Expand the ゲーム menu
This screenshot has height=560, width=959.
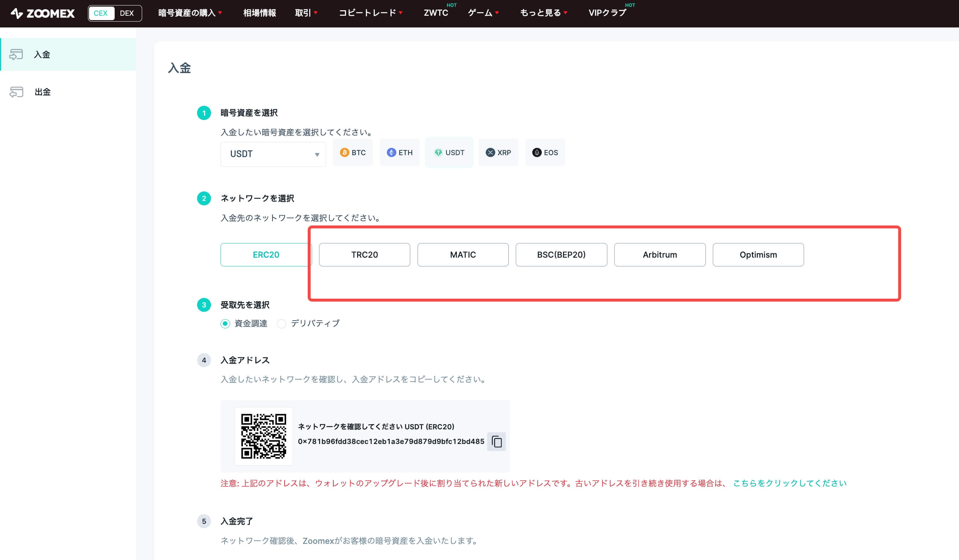click(x=483, y=13)
